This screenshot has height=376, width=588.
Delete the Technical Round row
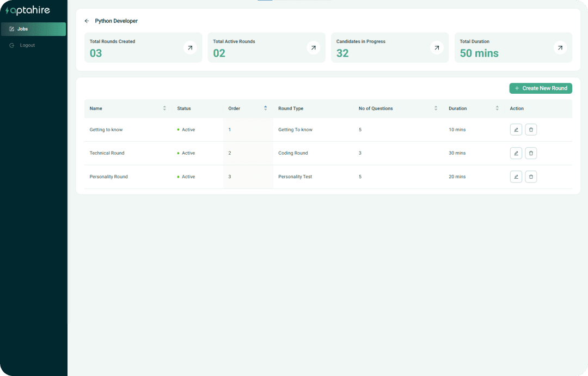click(531, 153)
